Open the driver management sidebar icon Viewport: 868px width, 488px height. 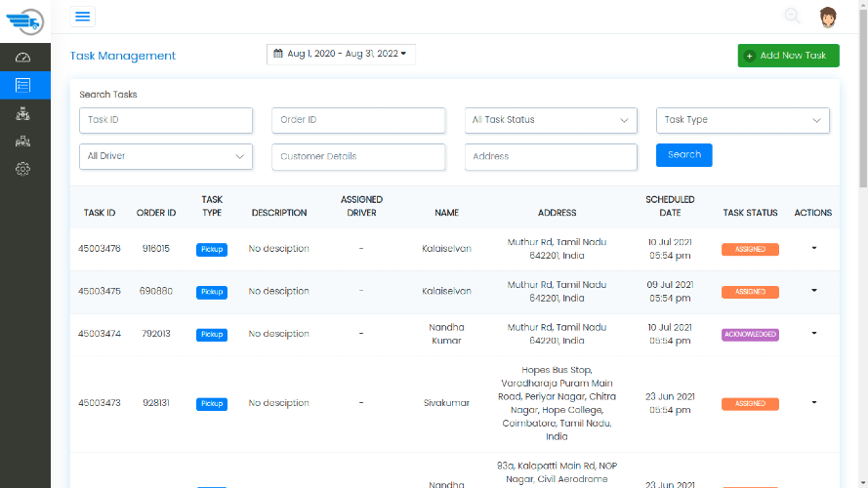(22, 113)
